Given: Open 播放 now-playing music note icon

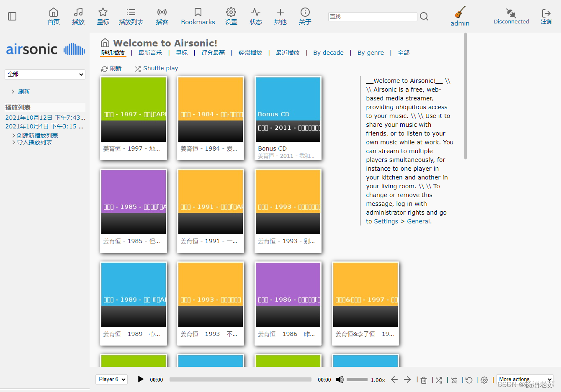Looking at the screenshot, I should (78, 13).
